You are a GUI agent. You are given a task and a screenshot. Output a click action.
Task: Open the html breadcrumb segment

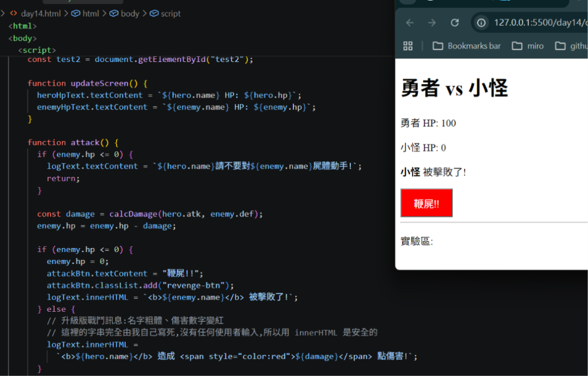tap(86, 14)
